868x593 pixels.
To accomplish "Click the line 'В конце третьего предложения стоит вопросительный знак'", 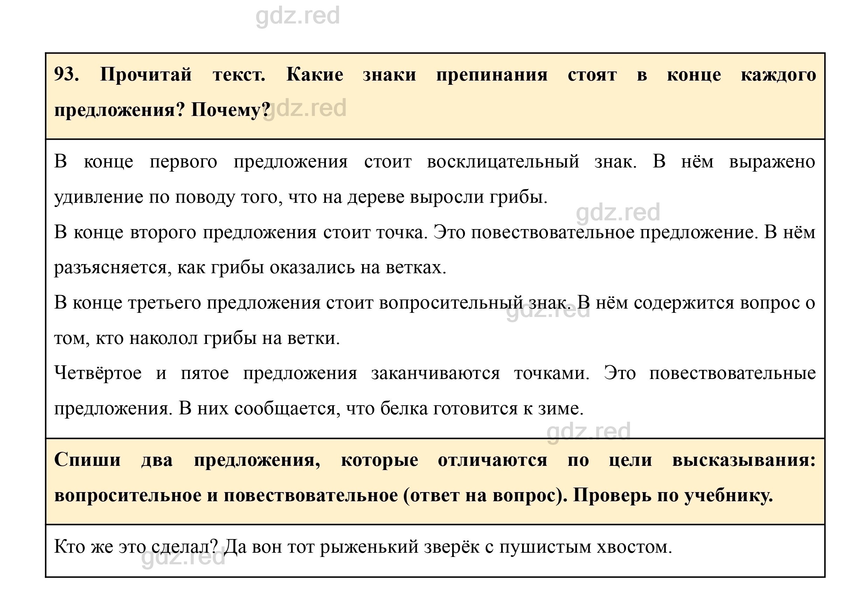I will 435,303.
